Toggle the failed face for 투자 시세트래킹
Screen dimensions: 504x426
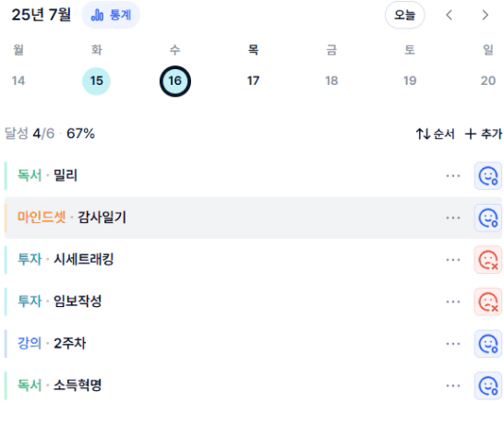click(x=488, y=260)
